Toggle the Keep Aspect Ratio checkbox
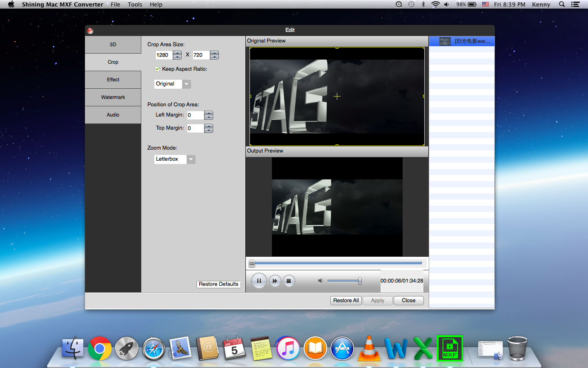This screenshot has height=368, width=588. pos(157,69)
